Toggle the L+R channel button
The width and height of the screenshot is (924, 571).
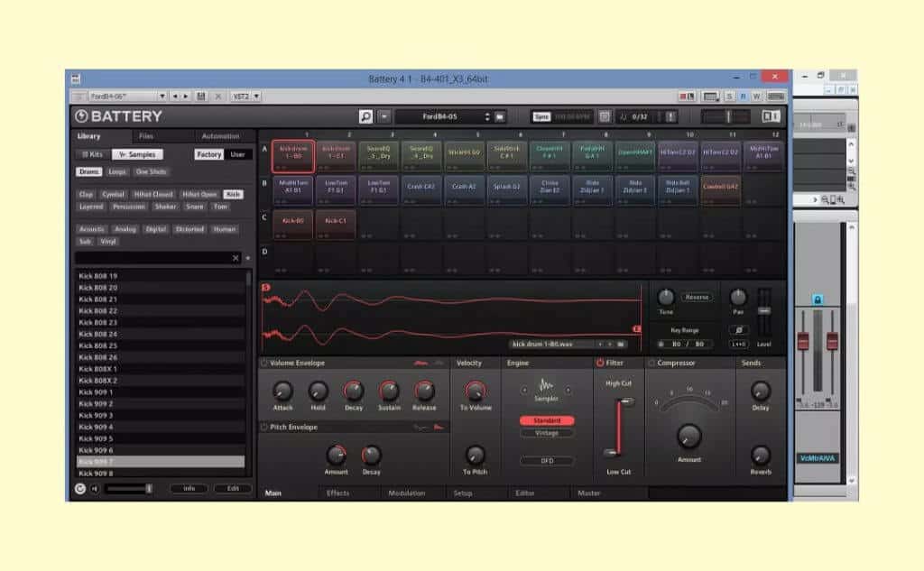(738, 344)
